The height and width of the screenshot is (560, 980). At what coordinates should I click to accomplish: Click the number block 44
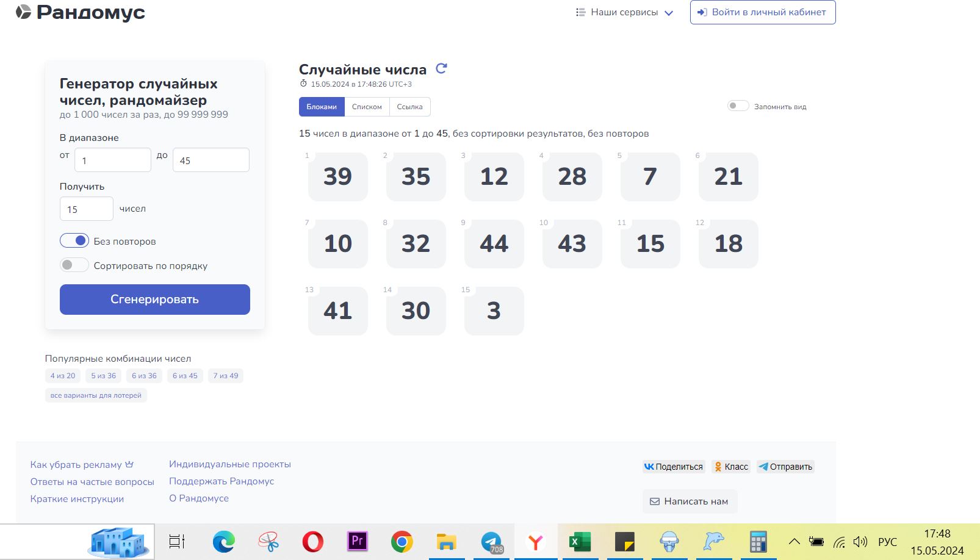coord(494,244)
